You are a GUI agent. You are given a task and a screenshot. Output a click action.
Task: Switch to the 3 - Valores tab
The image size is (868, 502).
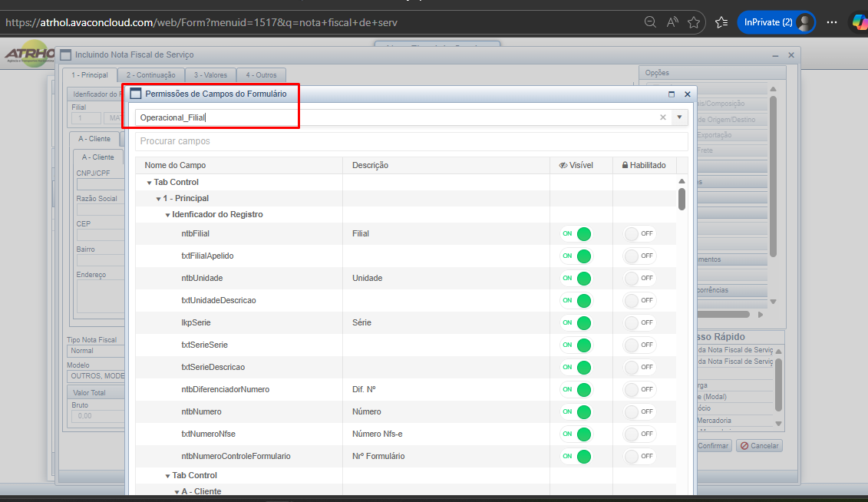point(210,75)
